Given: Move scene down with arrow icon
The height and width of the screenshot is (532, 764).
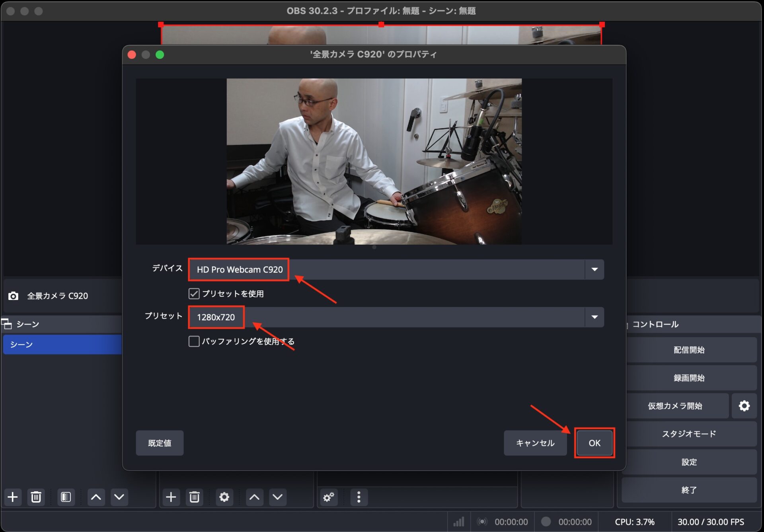Looking at the screenshot, I should [119, 497].
